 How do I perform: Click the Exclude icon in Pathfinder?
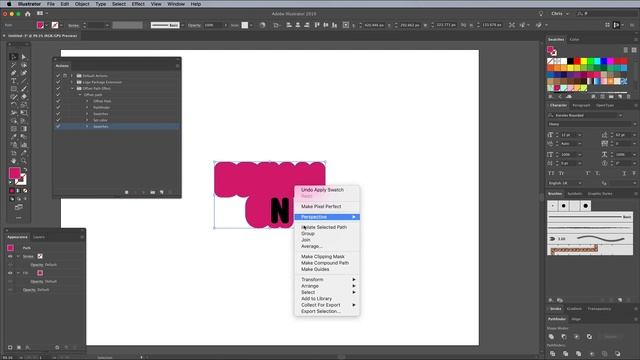coord(589,337)
